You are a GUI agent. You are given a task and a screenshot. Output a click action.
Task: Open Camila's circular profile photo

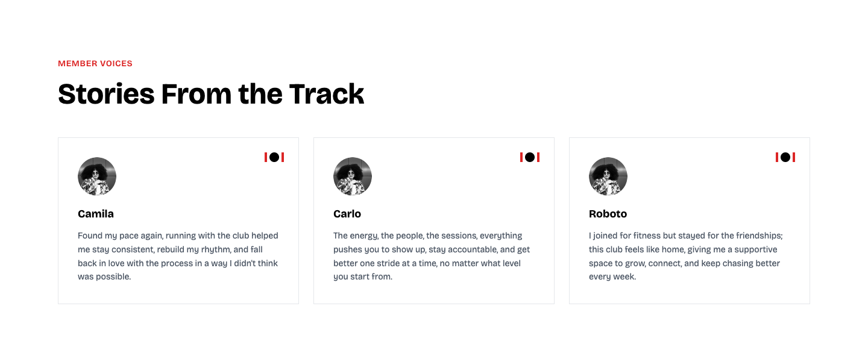(97, 176)
